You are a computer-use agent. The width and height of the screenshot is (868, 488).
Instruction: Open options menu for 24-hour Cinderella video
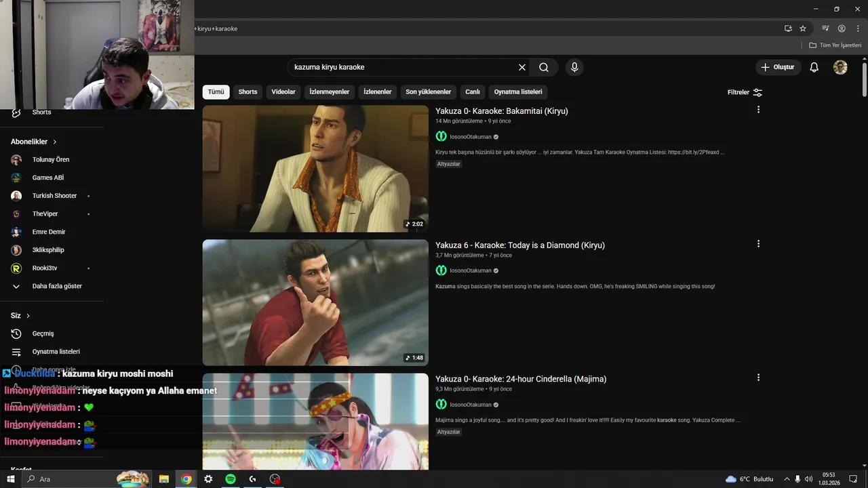(x=758, y=378)
